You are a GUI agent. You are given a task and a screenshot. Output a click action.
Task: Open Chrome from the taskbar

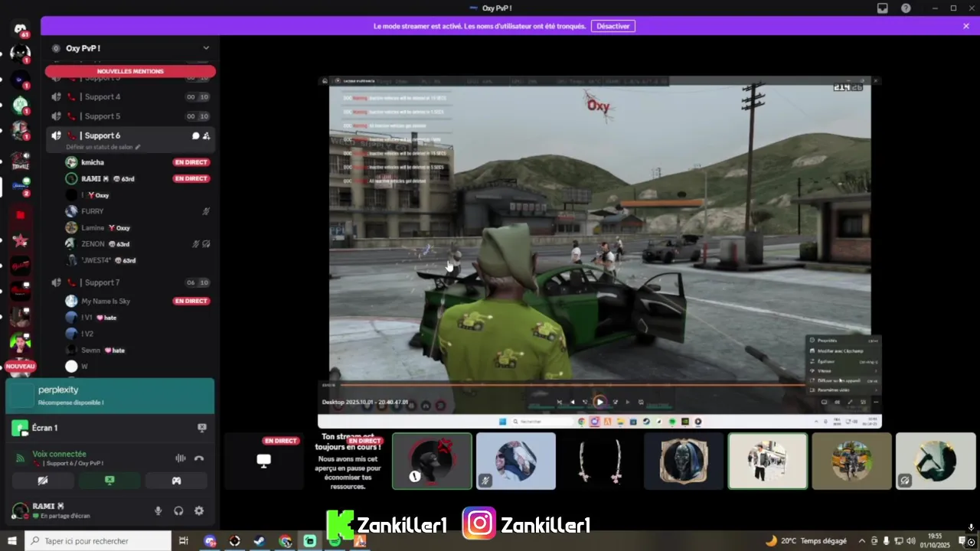[x=285, y=541]
